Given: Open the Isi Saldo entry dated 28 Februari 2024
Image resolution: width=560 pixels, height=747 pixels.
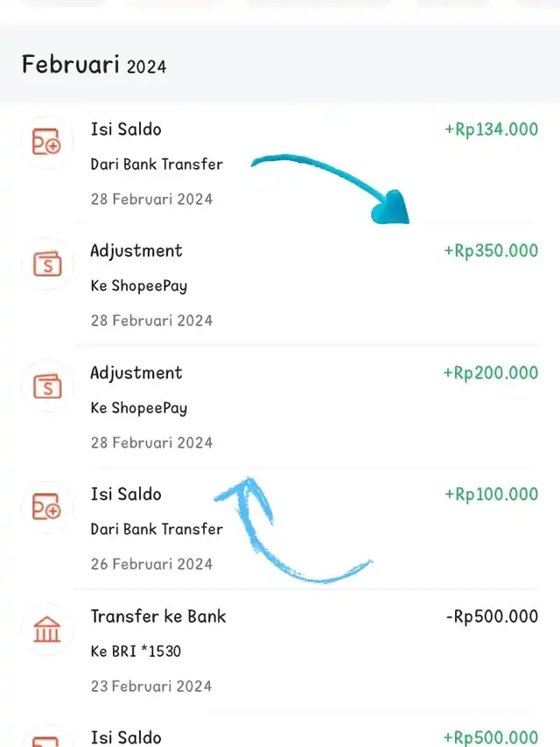Looking at the screenshot, I should click(x=126, y=129).
